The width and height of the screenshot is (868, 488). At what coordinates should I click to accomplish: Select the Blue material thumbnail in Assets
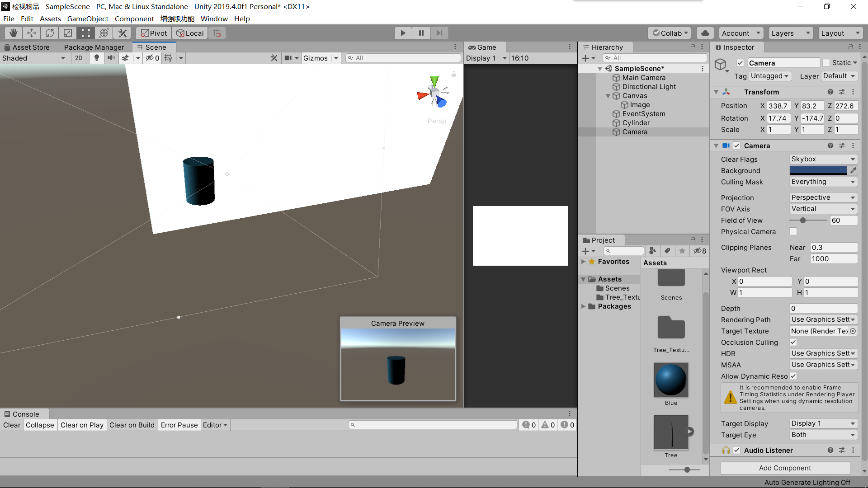(671, 380)
